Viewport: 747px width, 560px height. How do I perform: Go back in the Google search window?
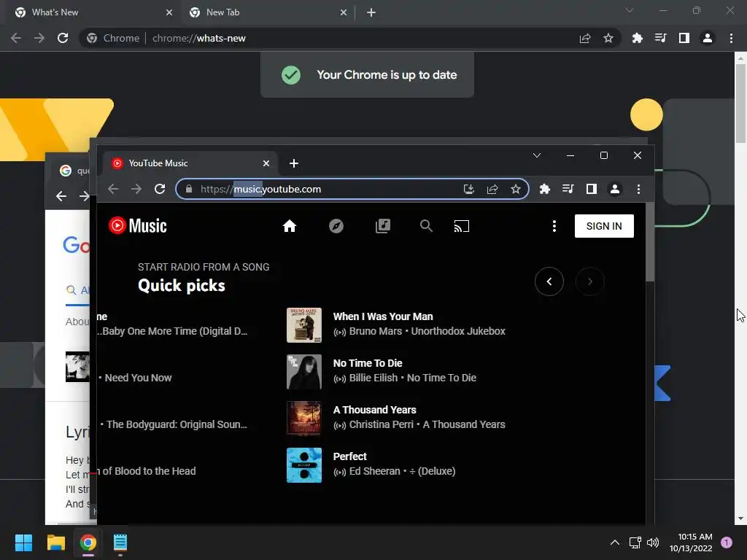click(61, 195)
